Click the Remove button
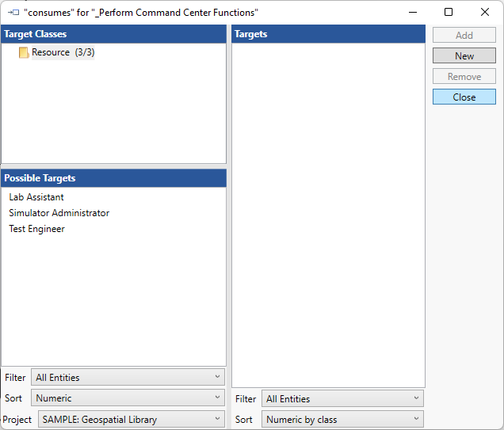Image resolution: width=504 pixels, height=430 pixels. tap(464, 77)
